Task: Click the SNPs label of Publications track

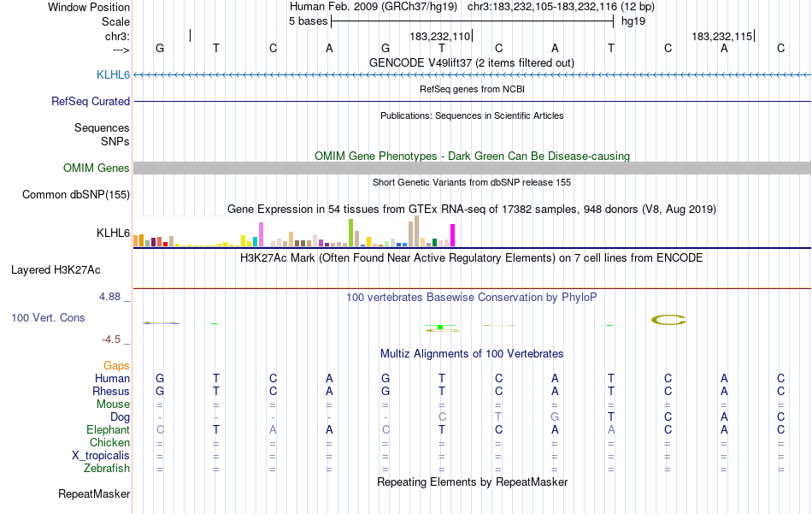Action: coord(115,141)
